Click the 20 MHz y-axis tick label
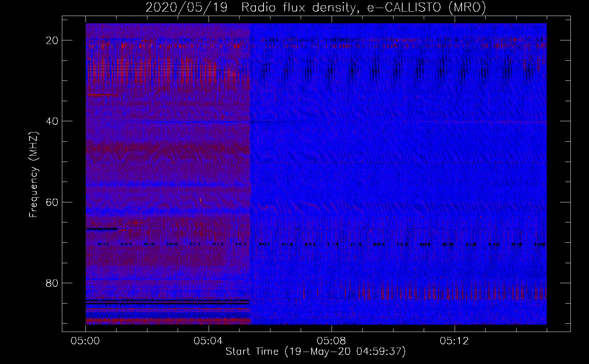 pyautogui.click(x=52, y=40)
